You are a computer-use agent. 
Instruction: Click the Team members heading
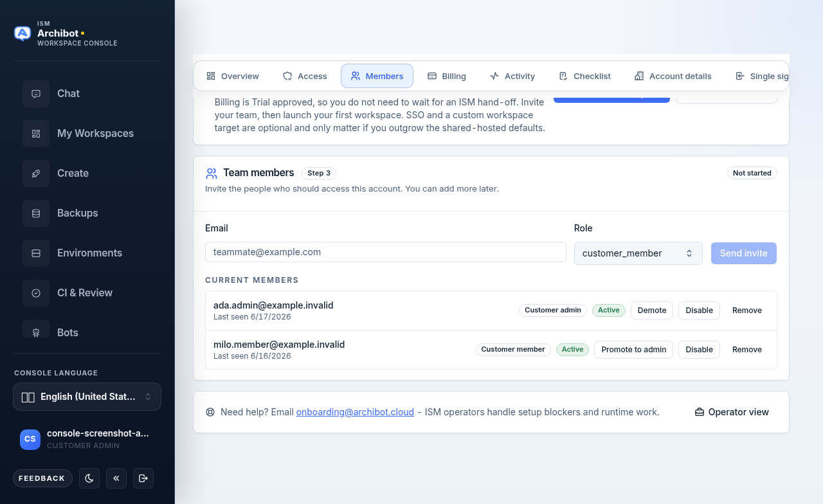click(x=258, y=173)
